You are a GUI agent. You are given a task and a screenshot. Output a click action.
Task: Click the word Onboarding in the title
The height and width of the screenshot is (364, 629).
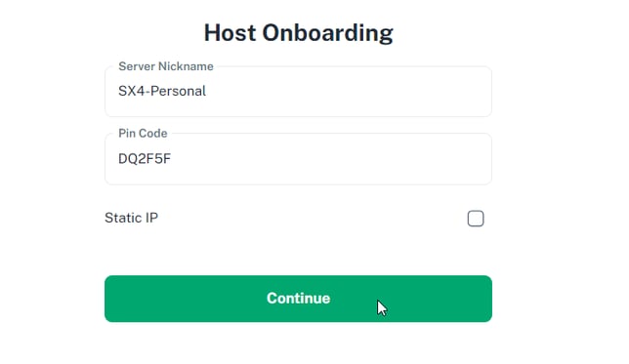(328, 33)
